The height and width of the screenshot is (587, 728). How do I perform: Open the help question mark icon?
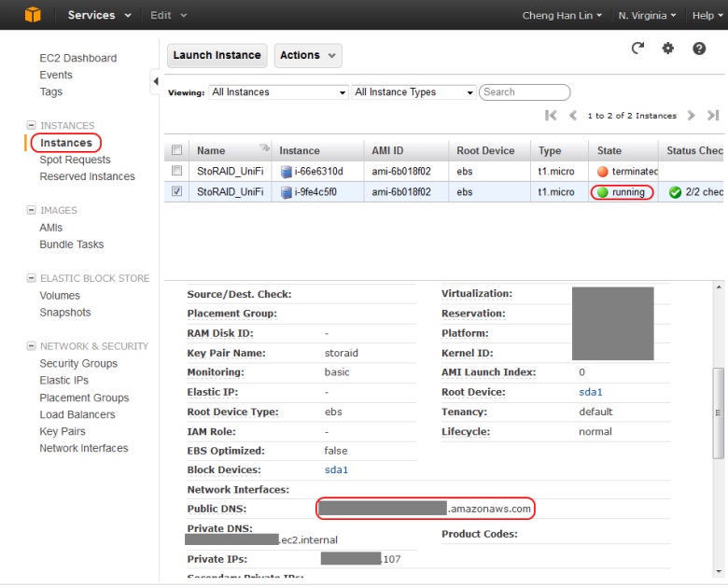coord(699,49)
